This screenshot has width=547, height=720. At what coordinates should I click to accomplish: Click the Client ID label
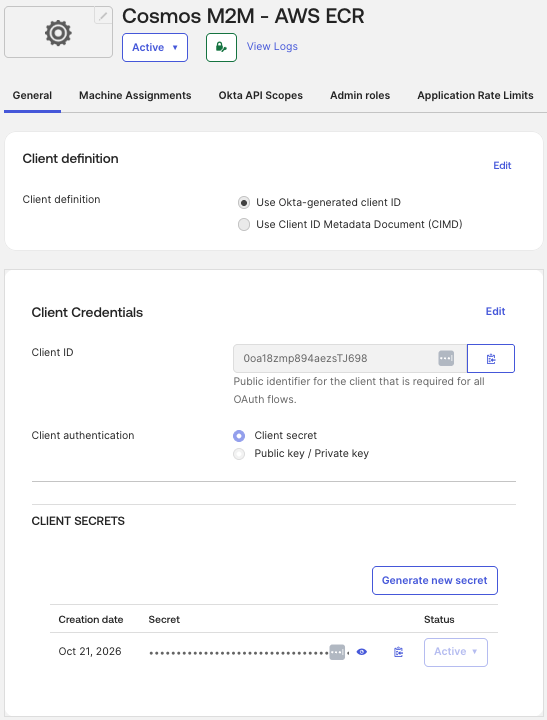[x=52, y=352]
